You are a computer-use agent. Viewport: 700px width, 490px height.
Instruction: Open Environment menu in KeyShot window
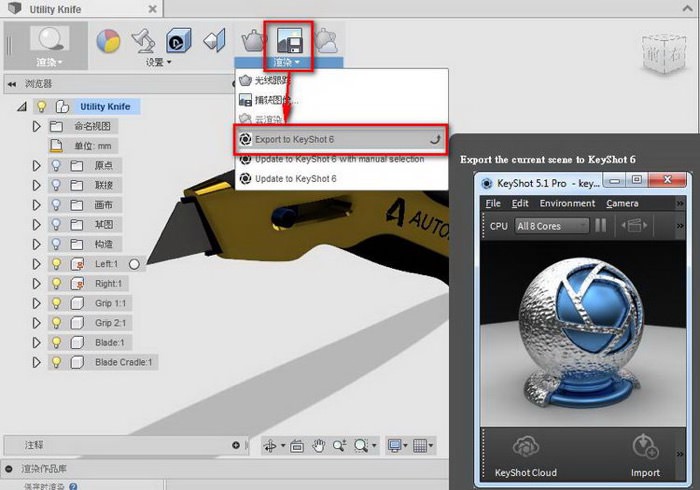(567, 203)
